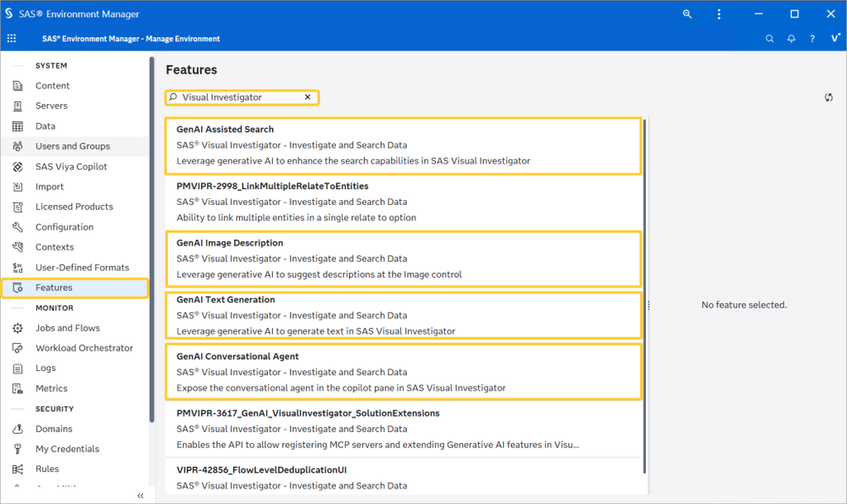
Task: Select the GenAI Assisted Search feature
Action: pos(404,146)
